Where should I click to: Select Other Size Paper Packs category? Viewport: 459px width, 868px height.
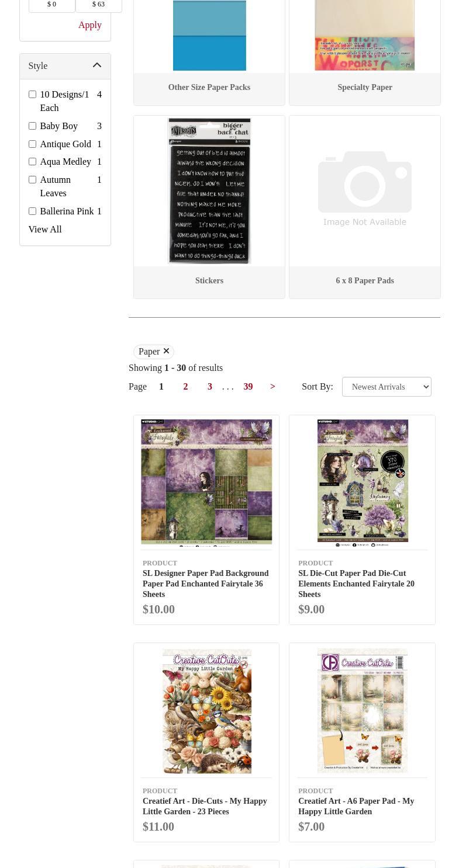(209, 87)
